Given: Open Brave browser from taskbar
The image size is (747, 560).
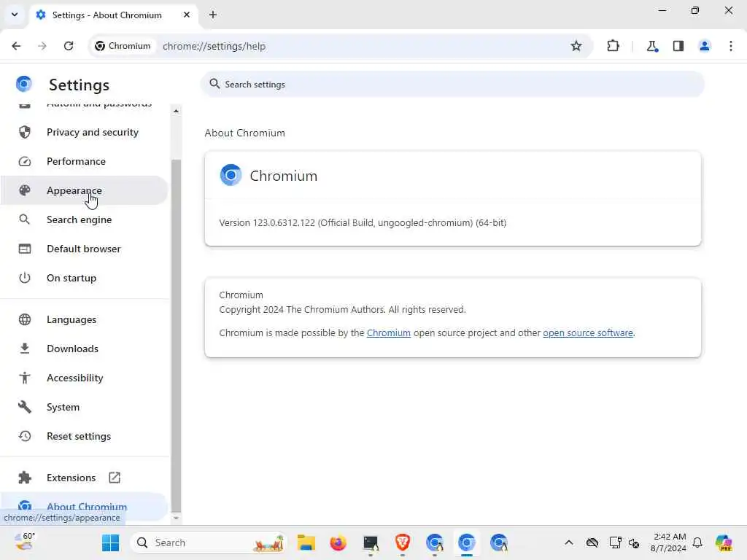Looking at the screenshot, I should 403,542.
